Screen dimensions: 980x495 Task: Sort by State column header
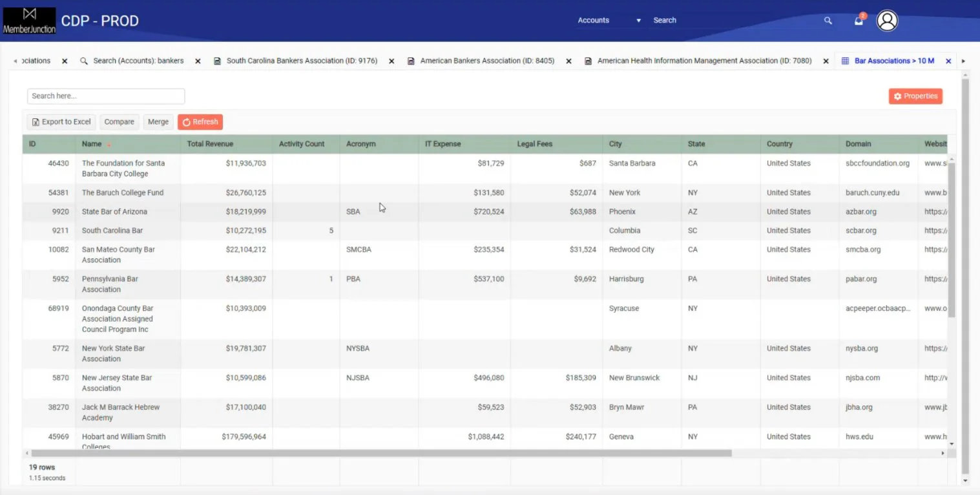[x=721, y=144]
